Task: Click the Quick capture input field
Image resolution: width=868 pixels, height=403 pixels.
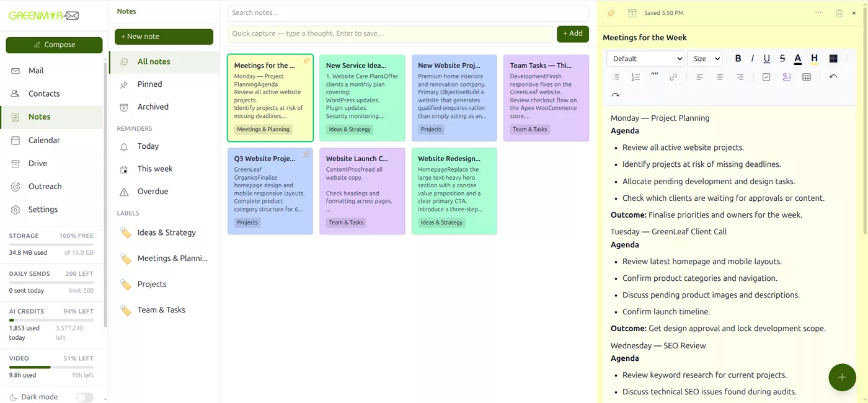Action: point(390,33)
